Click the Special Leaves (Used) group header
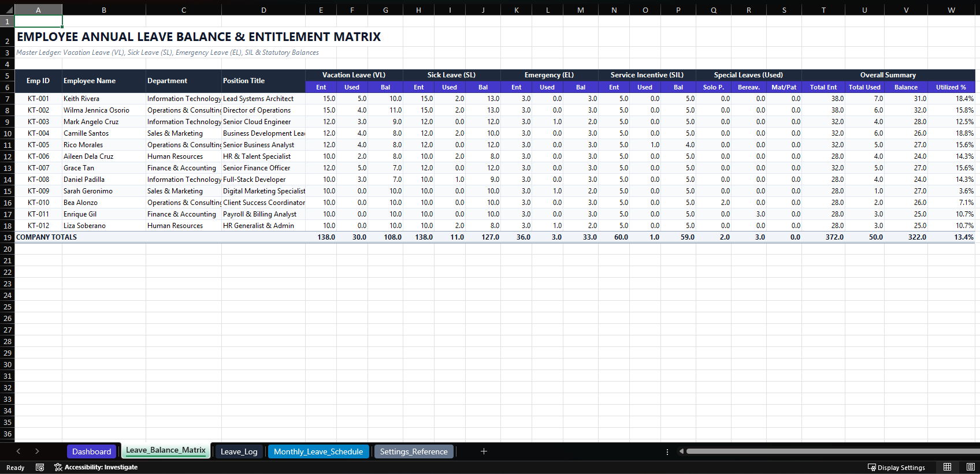Viewport: 980px width, 474px height. (748, 75)
